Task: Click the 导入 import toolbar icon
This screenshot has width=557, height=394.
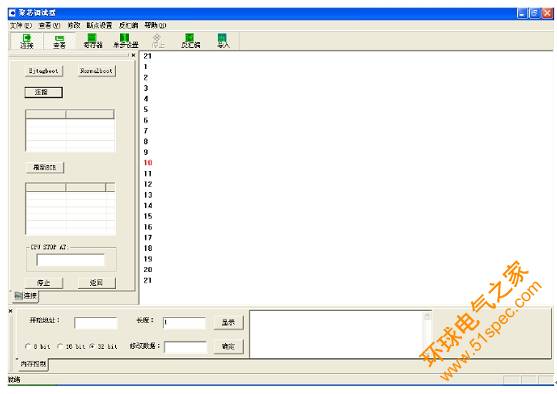Action: 223,41
